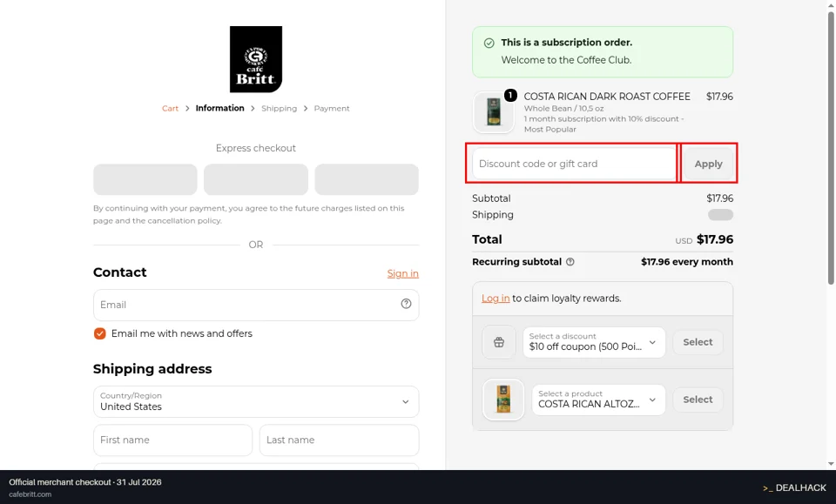Click the COSTA RICAN DARK ROAST COFFEE title
Screen dimensions: 836x504
coord(607,97)
